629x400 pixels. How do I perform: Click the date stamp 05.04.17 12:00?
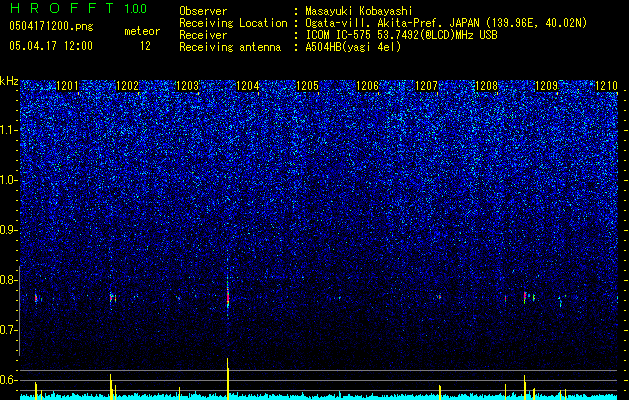[x=51, y=46]
